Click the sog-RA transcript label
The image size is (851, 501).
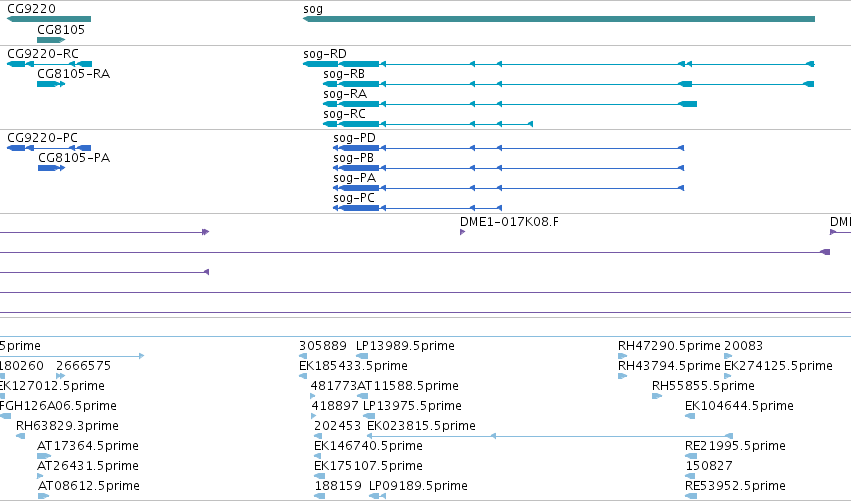coord(345,94)
